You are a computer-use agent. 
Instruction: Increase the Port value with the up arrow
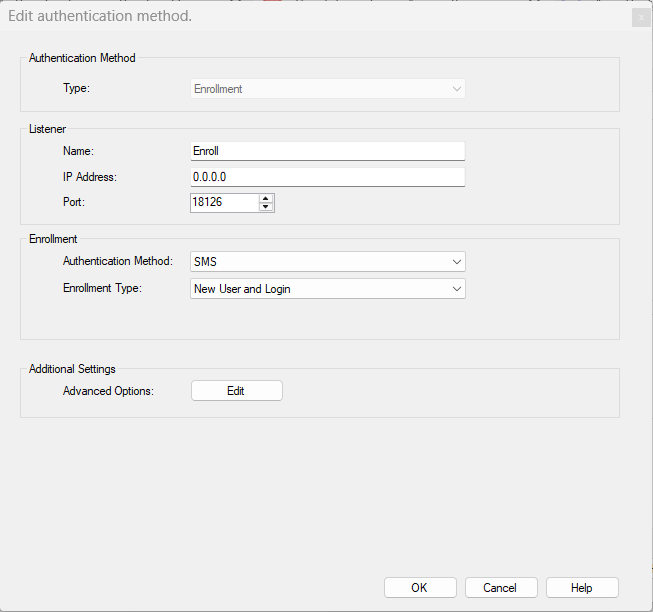point(266,198)
